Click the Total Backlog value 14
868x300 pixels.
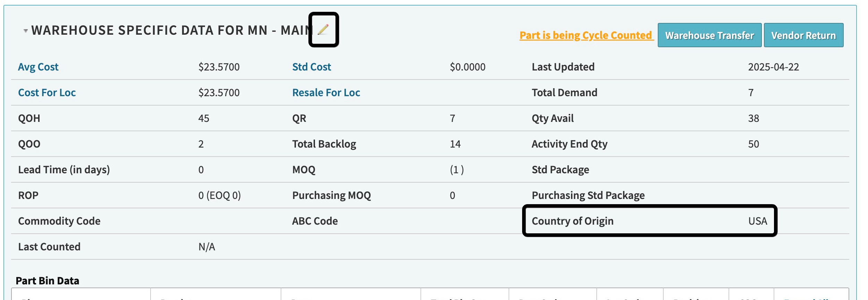[x=455, y=144]
